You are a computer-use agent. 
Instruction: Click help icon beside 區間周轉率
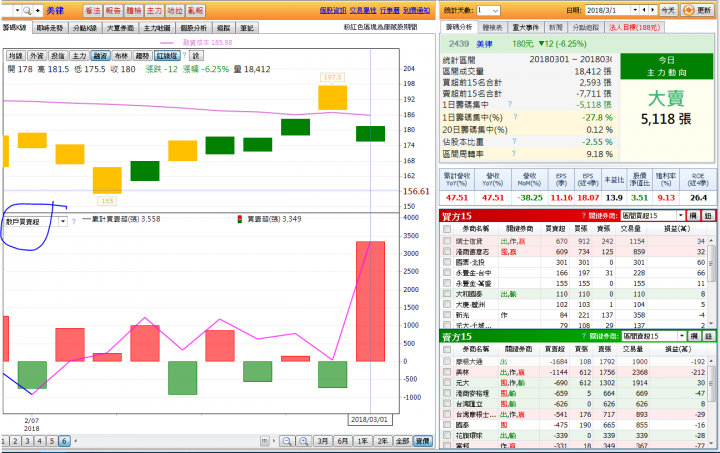[x=514, y=153]
